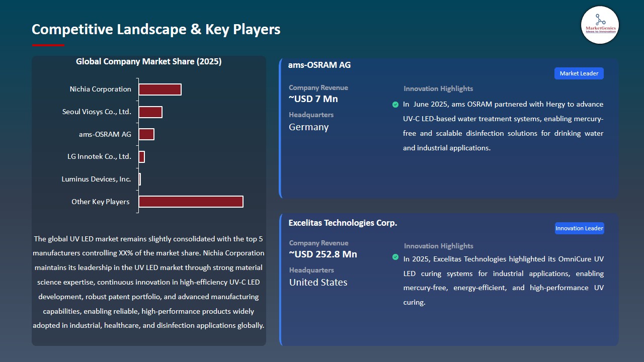Click the ams-OSRAM AG axis label

click(x=105, y=134)
